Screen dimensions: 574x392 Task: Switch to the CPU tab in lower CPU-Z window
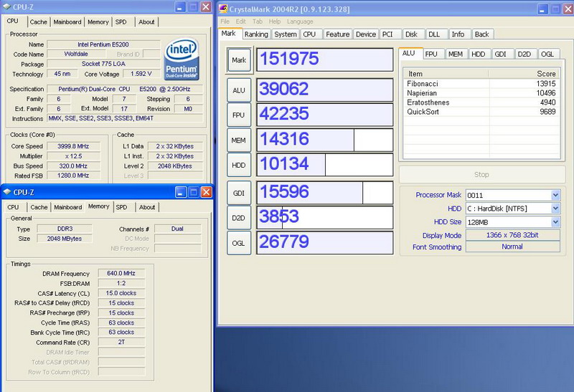(14, 207)
